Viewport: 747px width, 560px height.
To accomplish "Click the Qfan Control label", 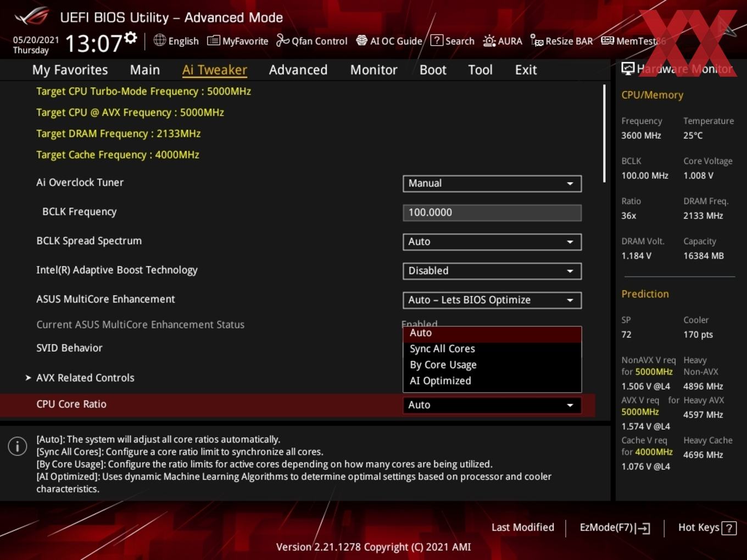I will pos(319,41).
